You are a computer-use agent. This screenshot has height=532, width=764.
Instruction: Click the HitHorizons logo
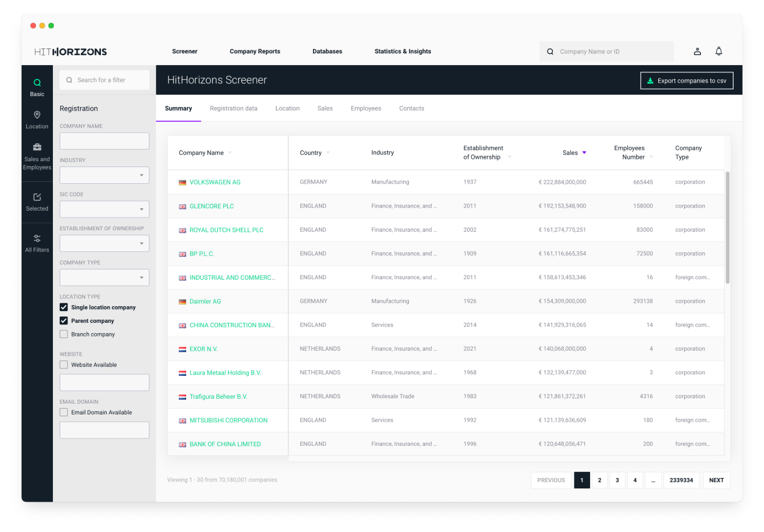(x=71, y=52)
